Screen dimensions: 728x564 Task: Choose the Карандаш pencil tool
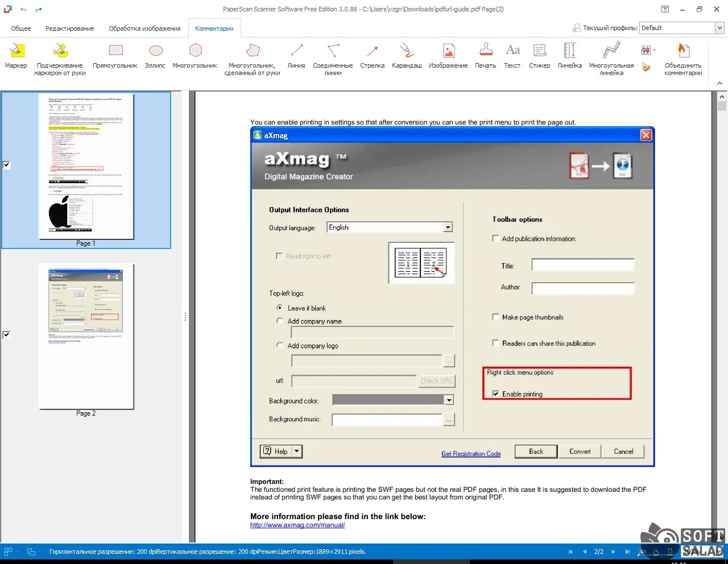(407, 56)
